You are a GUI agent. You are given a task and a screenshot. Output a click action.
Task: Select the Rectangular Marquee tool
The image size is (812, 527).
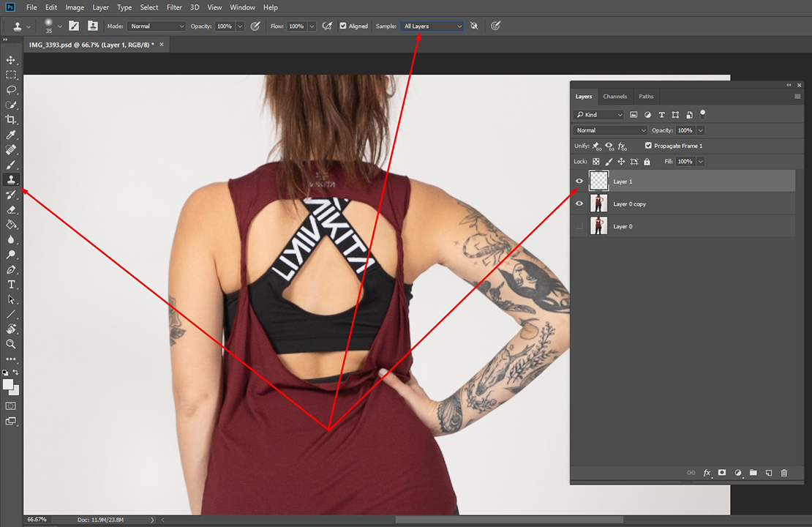[11, 75]
